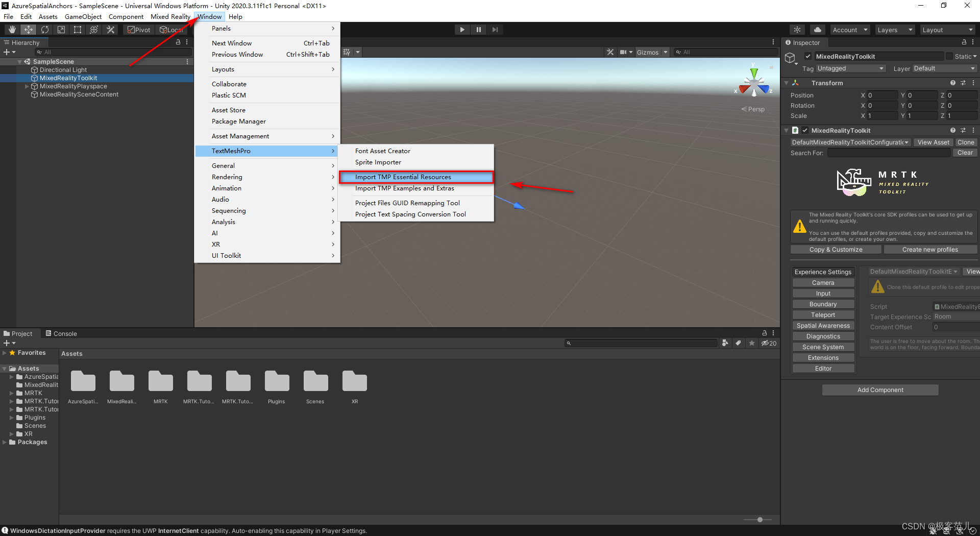Image resolution: width=980 pixels, height=536 pixels.
Task: Open Transform component help icon
Action: tap(953, 83)
